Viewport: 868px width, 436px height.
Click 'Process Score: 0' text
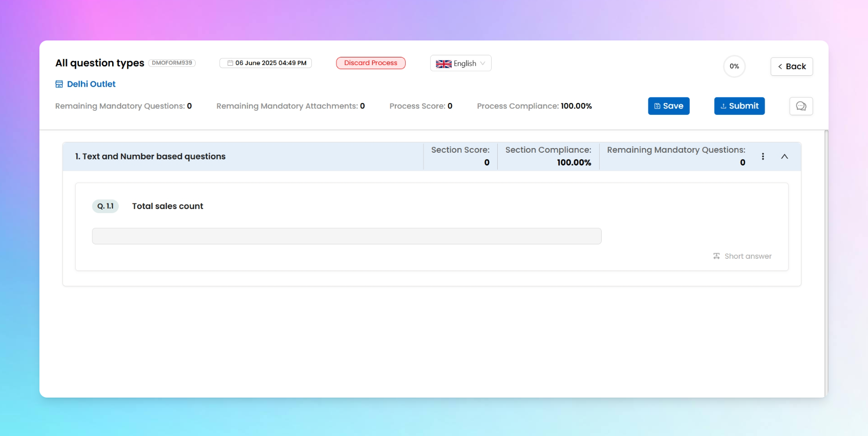tap(420, 106)
